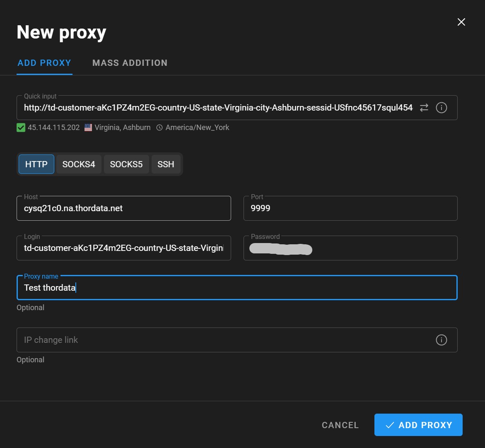
Task: Select the SSH protocol
Action: click(166, 164)
